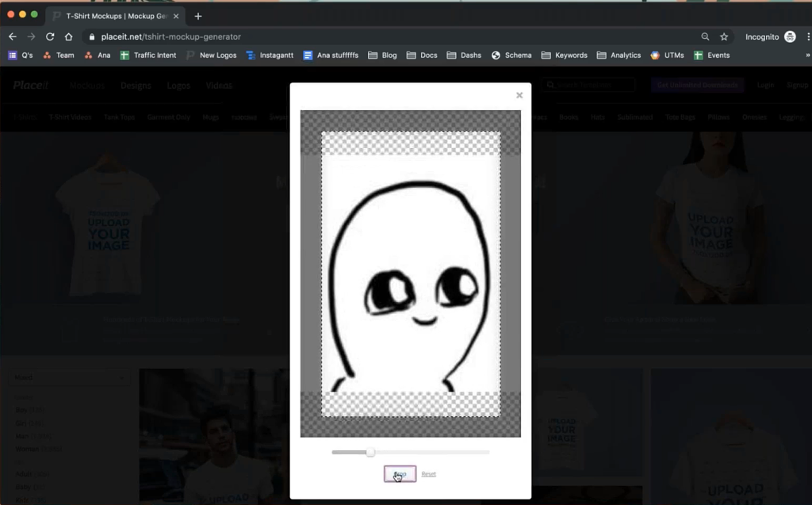Click the Crop button
812x505 pixels.
tap(399, 473)
